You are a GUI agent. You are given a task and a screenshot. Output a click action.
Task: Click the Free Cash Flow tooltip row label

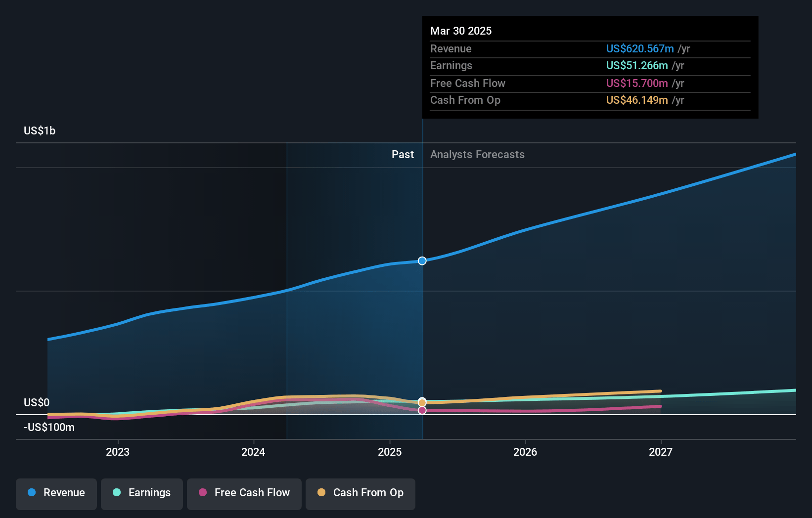coord(468,84)
